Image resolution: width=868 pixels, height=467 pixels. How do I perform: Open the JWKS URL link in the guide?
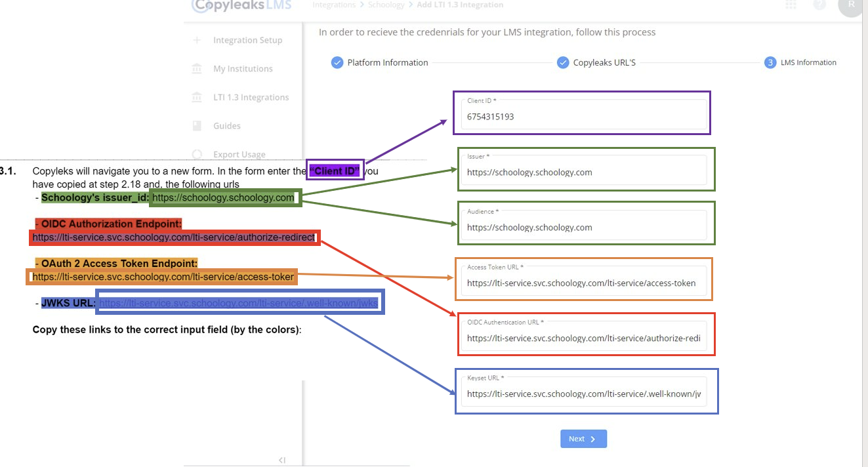tap(239, 303)
